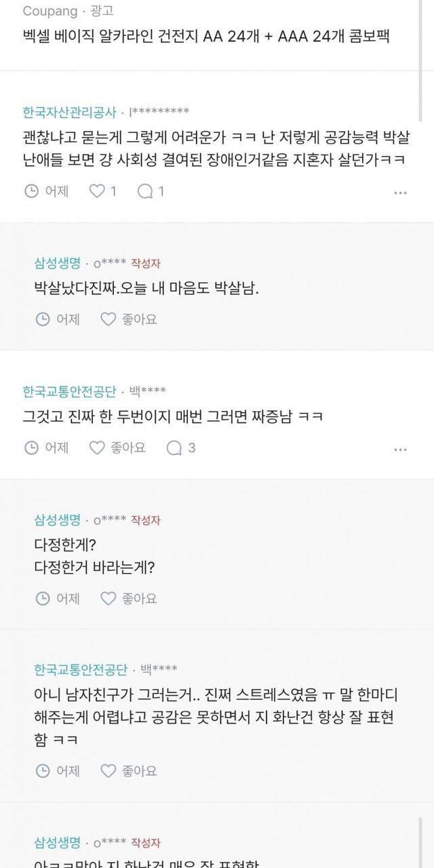The image size is (434, 868).
Task: Open 한국교통안전공단 profile on the 남자친구 reply
Action: coord(81,670)
